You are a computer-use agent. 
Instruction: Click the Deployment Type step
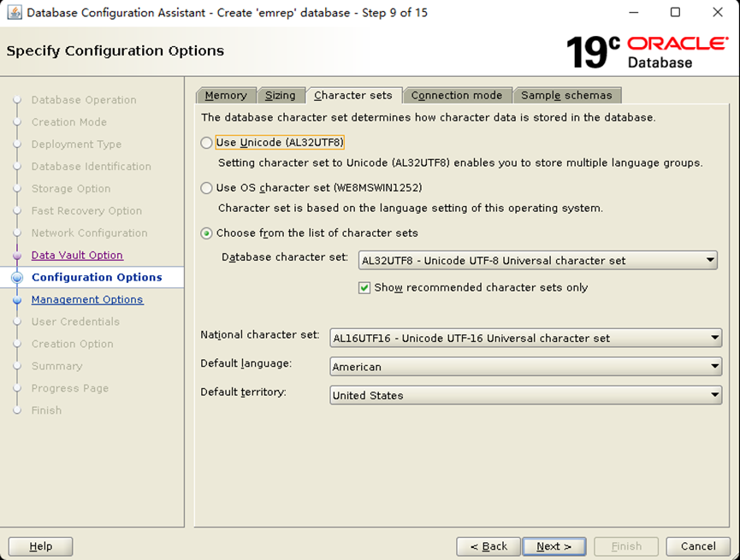point(76,144)
